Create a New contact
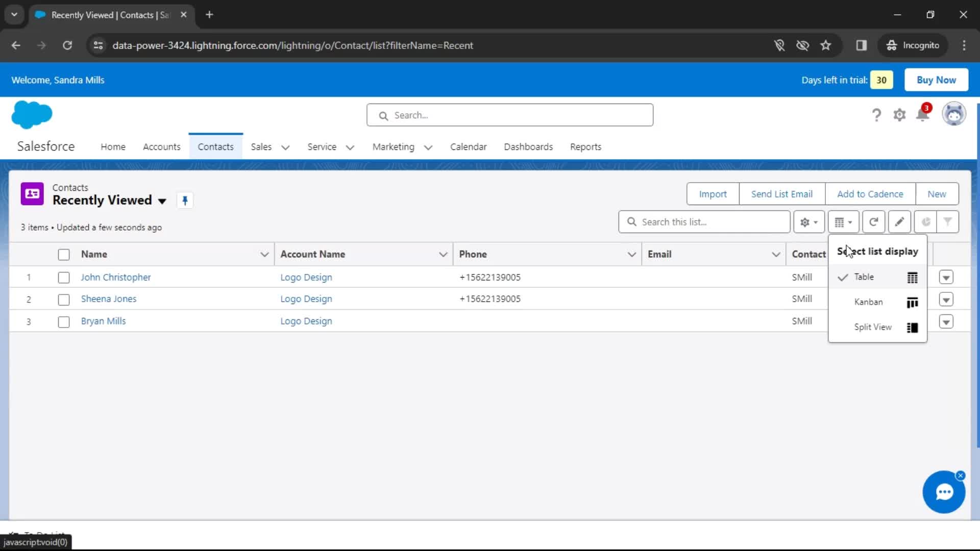 [x=937, y=194]
